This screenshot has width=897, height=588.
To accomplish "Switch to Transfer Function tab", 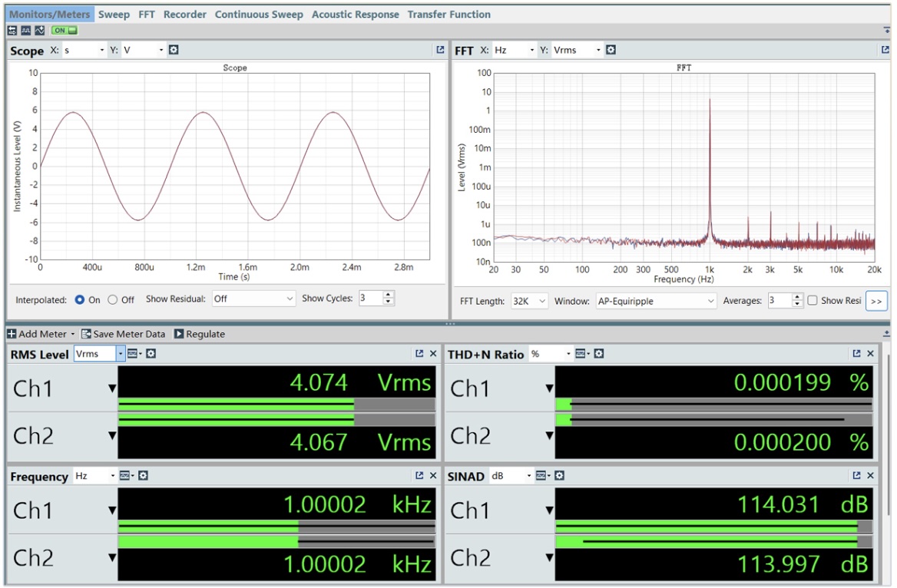I will coord(449,15).
